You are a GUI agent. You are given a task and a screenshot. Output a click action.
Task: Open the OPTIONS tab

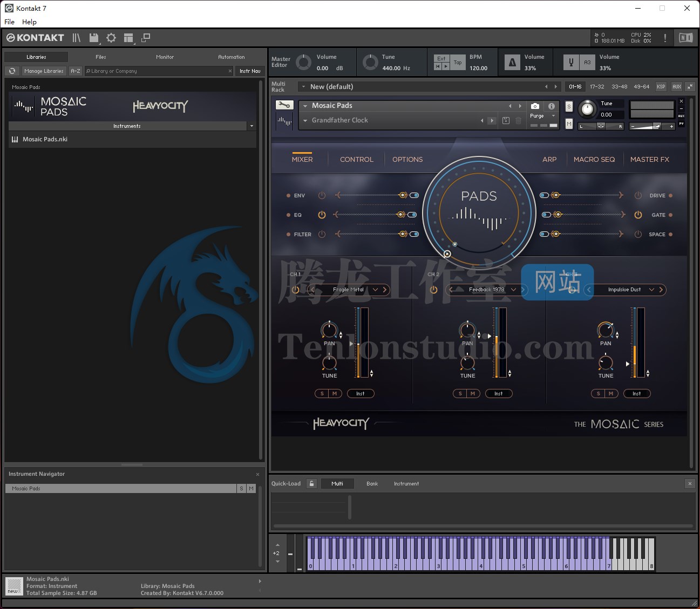click(407, 160)
